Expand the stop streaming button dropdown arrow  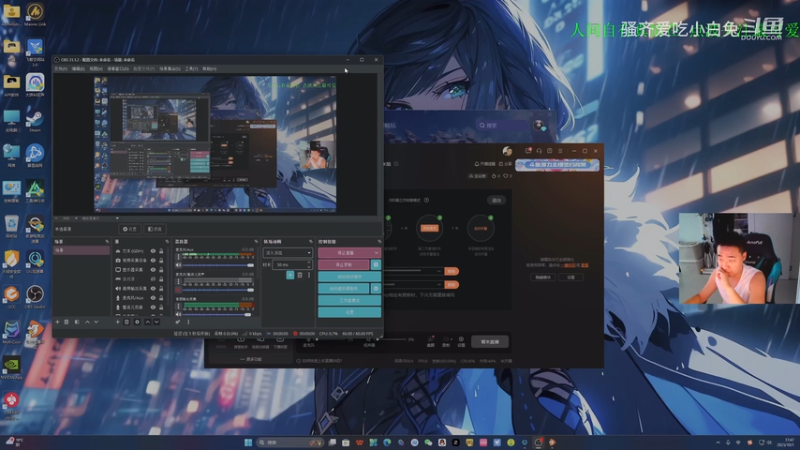(x=377, y=253)
